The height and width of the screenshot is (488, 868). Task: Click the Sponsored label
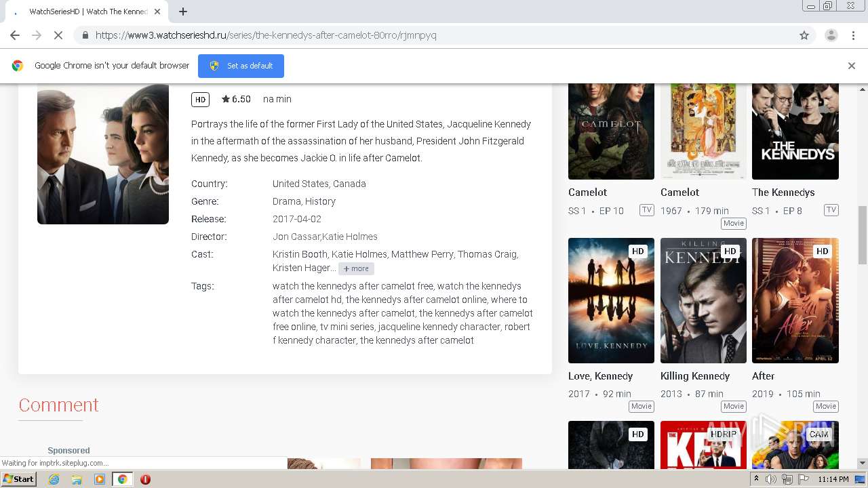68,450
